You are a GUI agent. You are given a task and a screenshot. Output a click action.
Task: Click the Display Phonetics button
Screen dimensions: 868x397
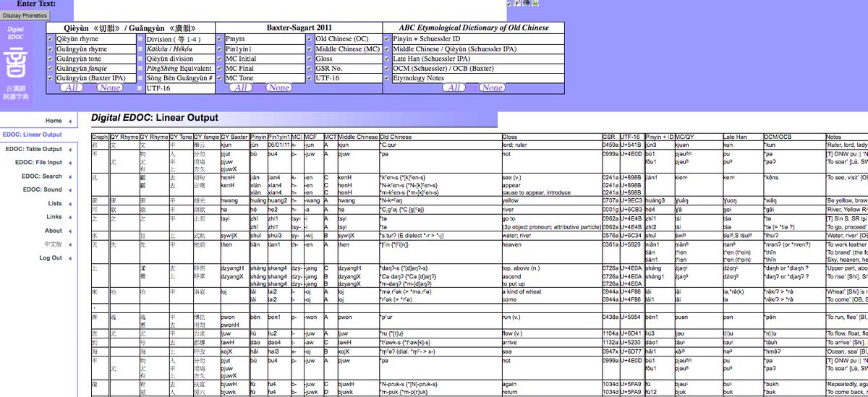coord(25,15)
